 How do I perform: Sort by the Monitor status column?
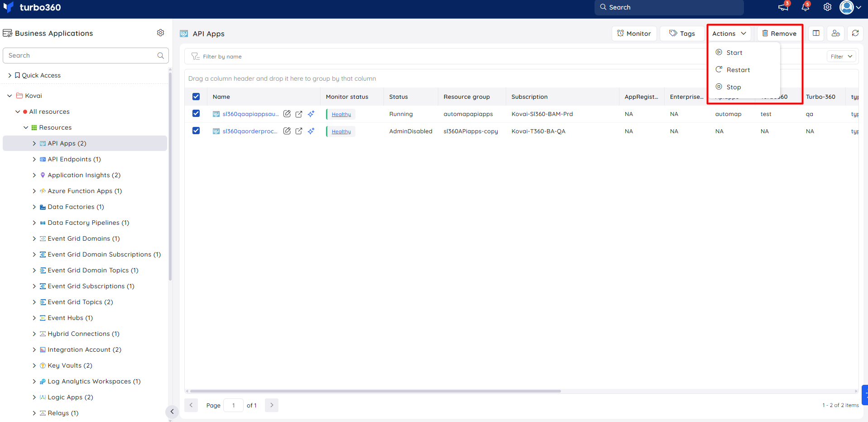click(x=347, y=97)
